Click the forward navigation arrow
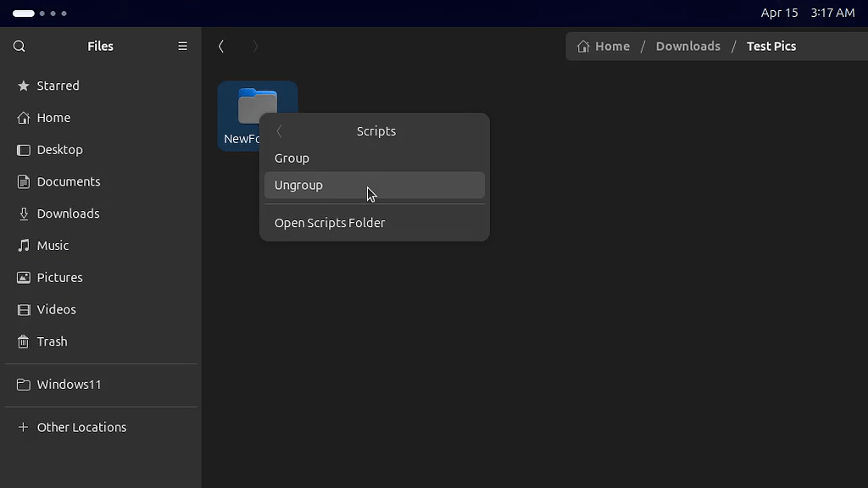868x488 pixels. [x=255, y=47]
